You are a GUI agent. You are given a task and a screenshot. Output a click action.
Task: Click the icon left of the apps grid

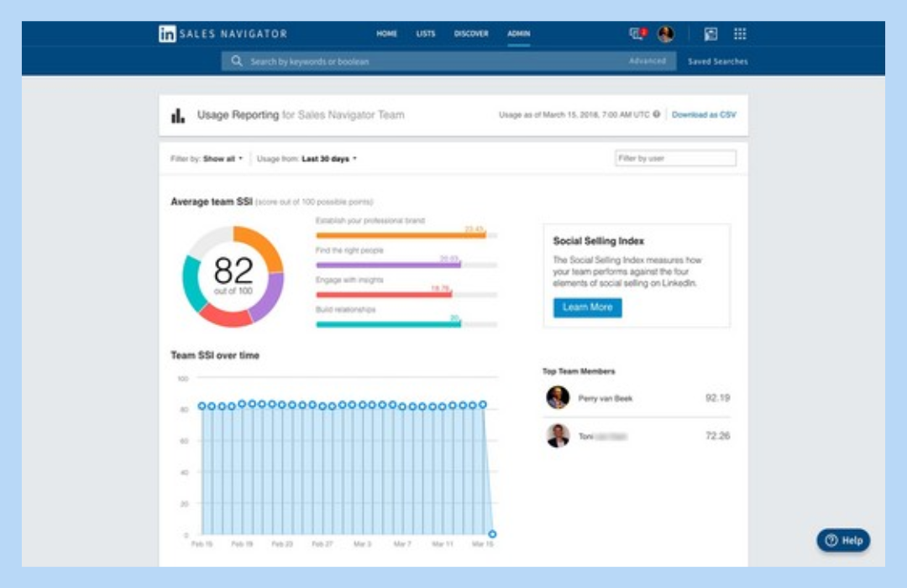pos(711,34)
